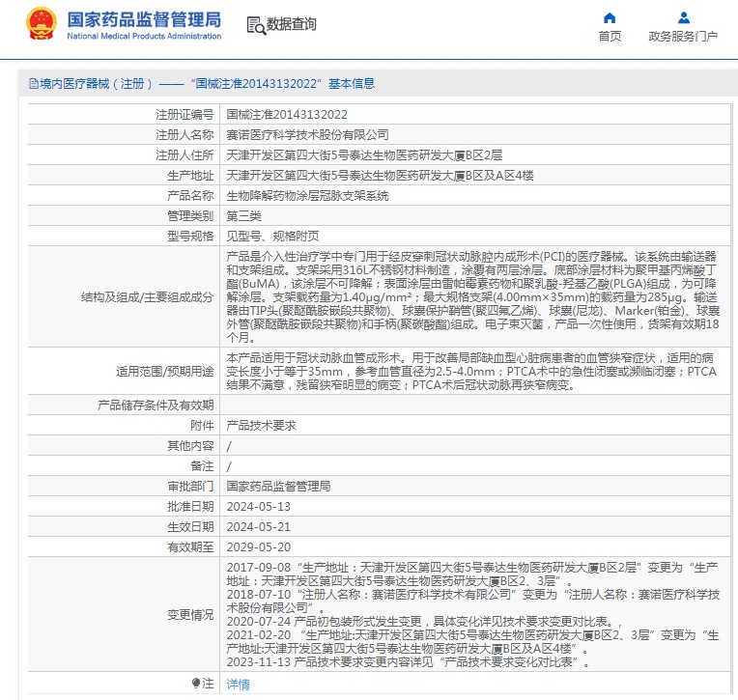Go to 首页 link text

(x=610, y=37)
